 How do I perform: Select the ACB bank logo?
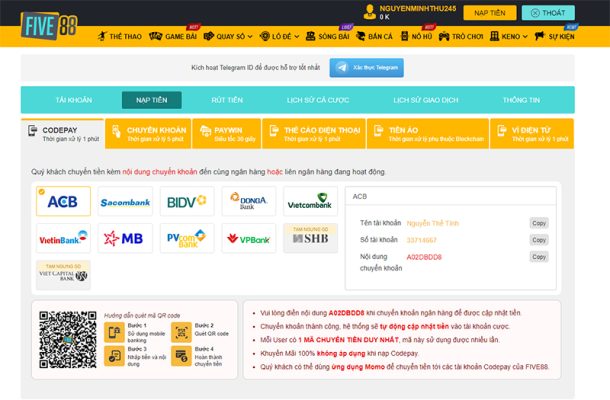63,201
